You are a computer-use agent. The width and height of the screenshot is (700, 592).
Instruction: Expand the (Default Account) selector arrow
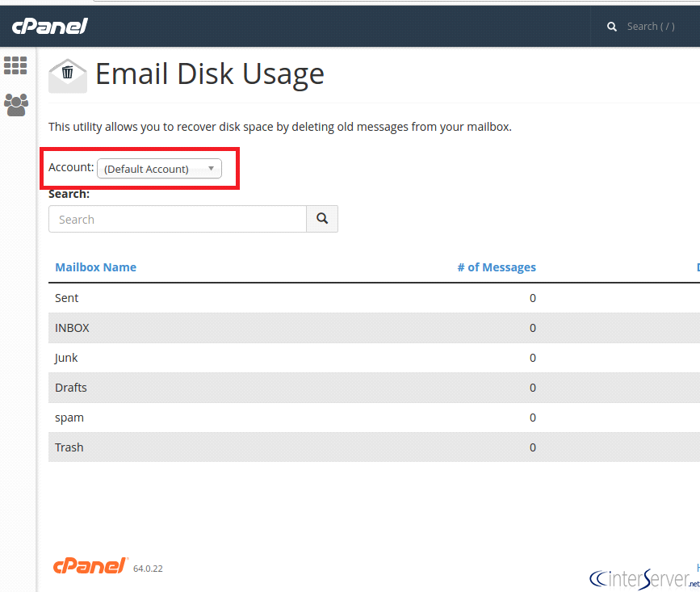[212, 169]
